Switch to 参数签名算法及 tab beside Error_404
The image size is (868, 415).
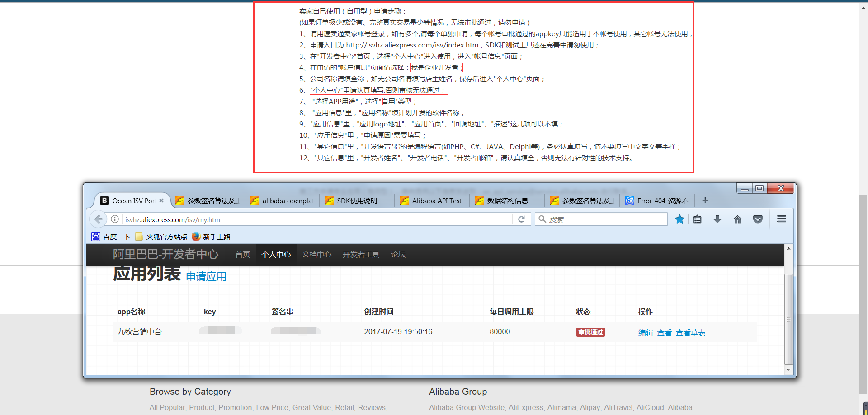click(582, 201)
